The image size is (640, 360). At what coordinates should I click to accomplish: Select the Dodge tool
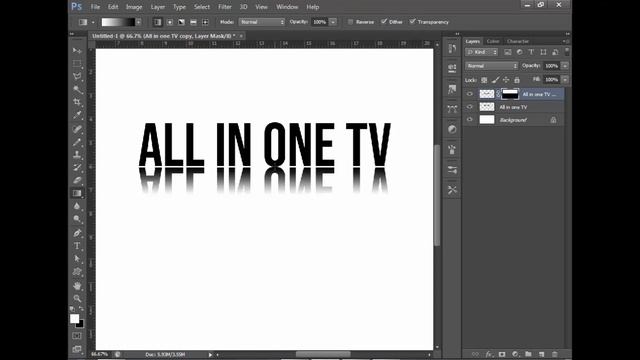[x=77, y=219]
